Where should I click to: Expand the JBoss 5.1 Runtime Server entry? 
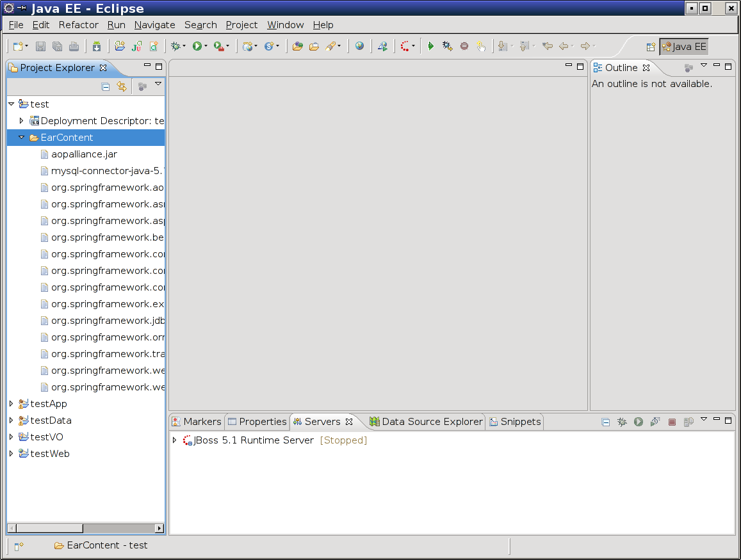coord(174,440)
